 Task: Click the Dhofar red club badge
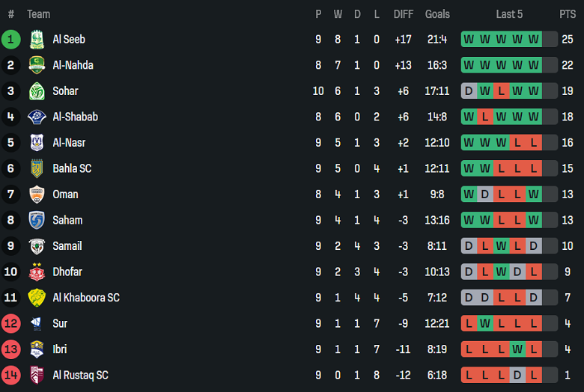pos(36,272)
